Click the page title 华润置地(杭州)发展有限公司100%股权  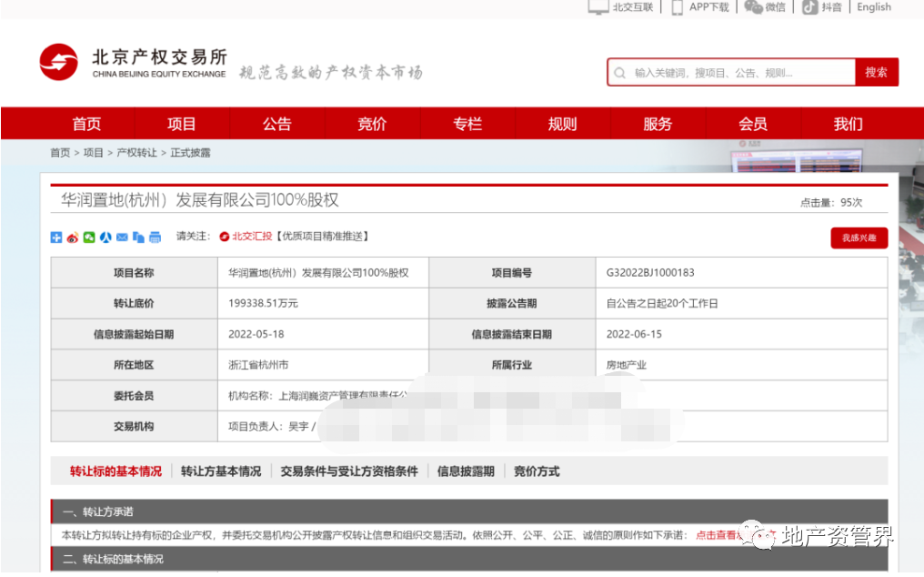click(200, 200)
